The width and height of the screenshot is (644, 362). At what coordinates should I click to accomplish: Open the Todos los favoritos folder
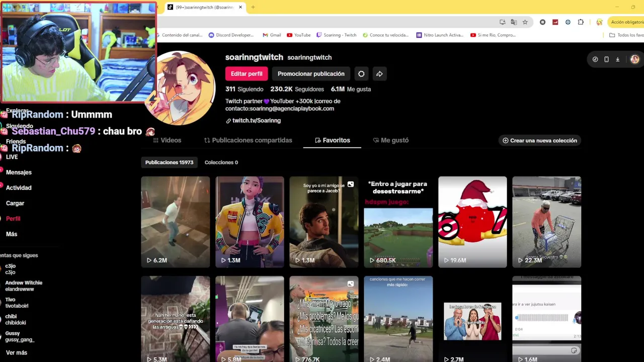[x=626, y=35]
